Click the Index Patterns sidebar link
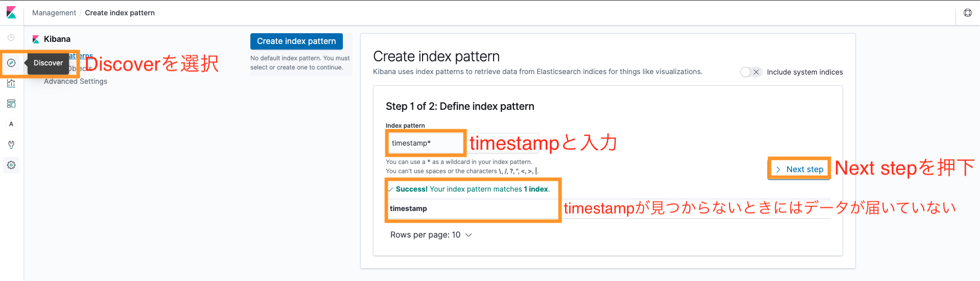This screenshot has height=281, width=980. [x=69, y=56]
